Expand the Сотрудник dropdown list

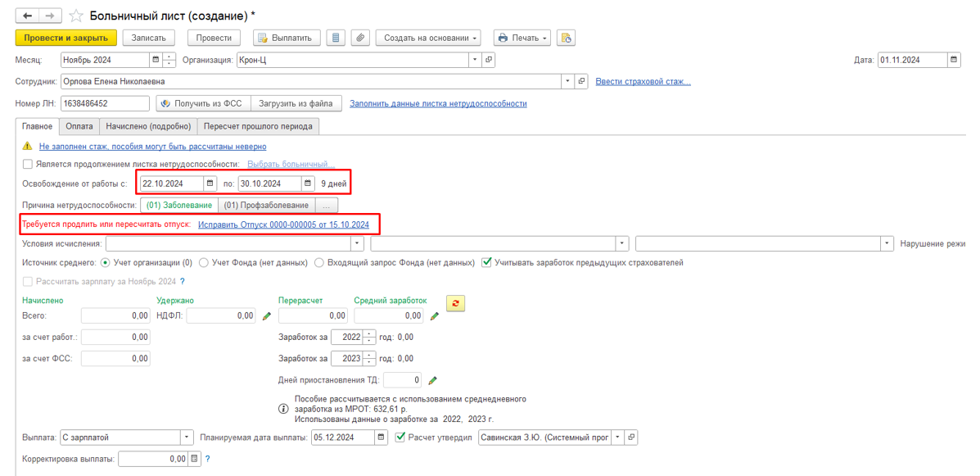tap(568, 81)
